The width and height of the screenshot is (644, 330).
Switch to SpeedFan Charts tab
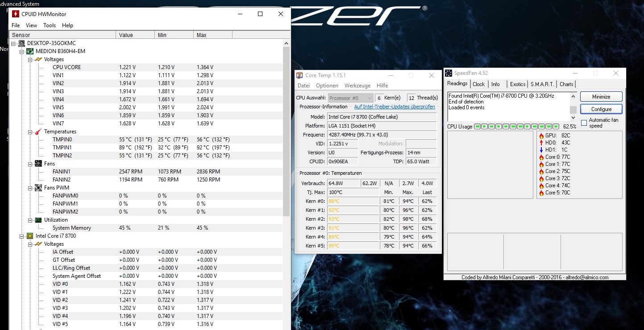[566, 84]
